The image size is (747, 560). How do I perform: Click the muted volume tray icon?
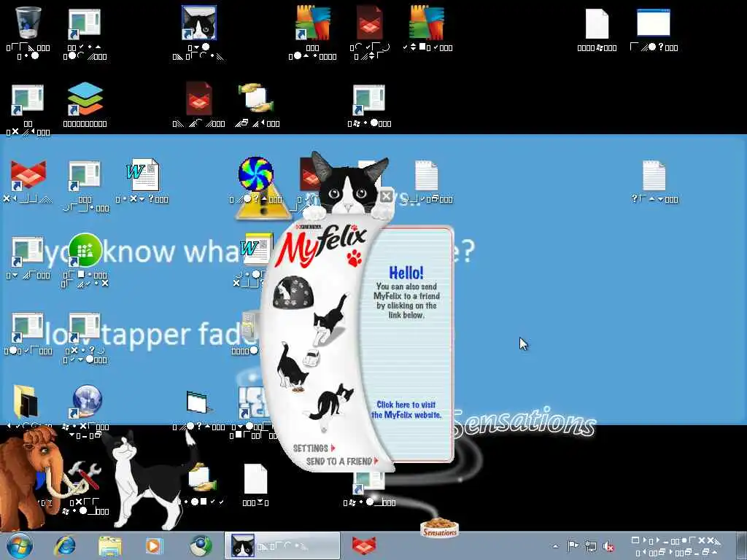608,546
